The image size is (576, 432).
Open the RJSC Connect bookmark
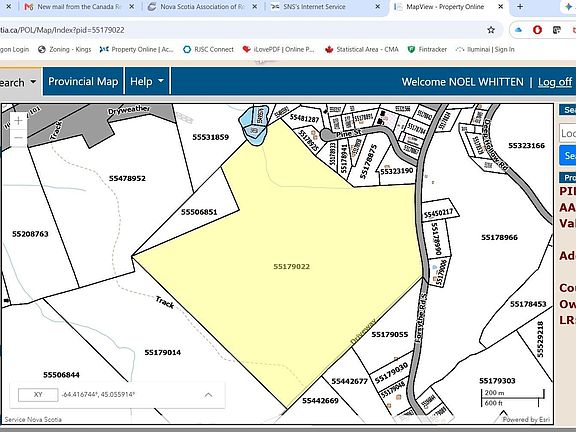click(208, 49)
